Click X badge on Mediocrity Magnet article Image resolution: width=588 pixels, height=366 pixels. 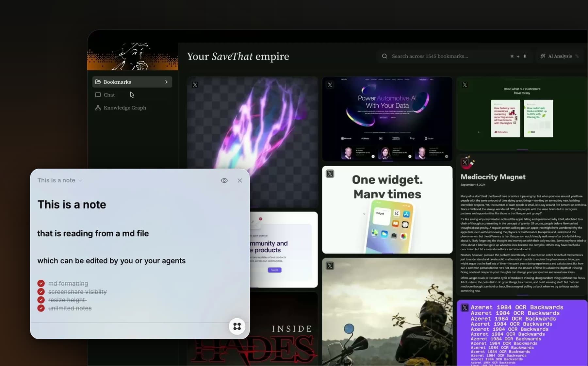pyautogui.click(x=465, y=162)
